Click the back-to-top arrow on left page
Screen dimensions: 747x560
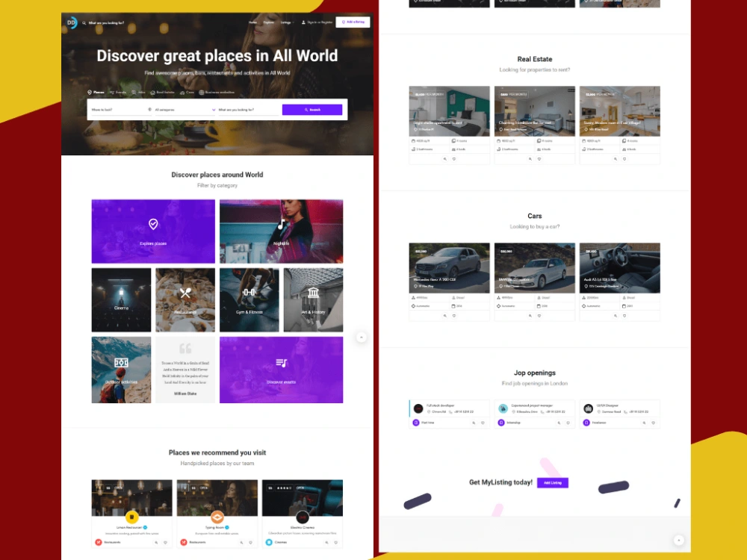(x=361, y=337)
